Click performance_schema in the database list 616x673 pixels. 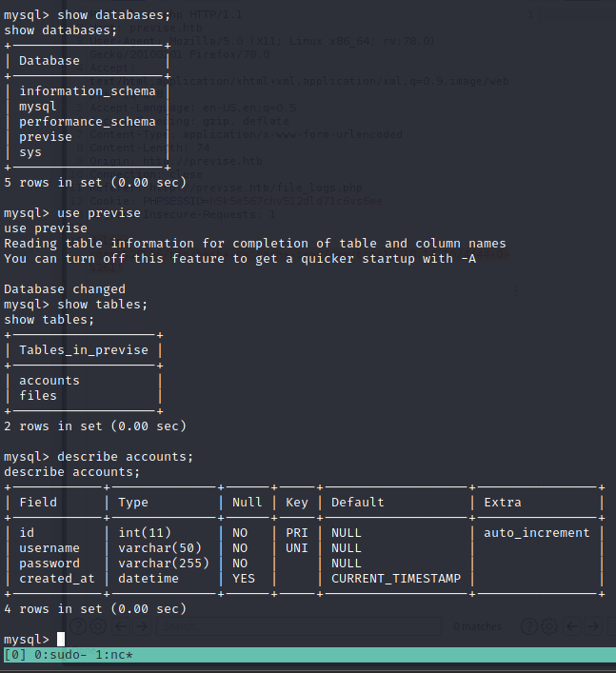click(x=88, y=122)
